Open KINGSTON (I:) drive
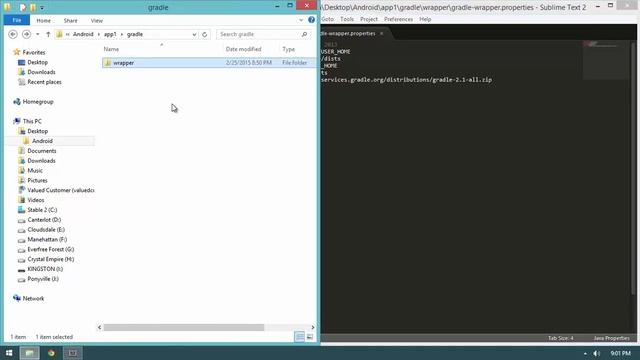Viewport: 640px width, 360px height. [45, 269]
